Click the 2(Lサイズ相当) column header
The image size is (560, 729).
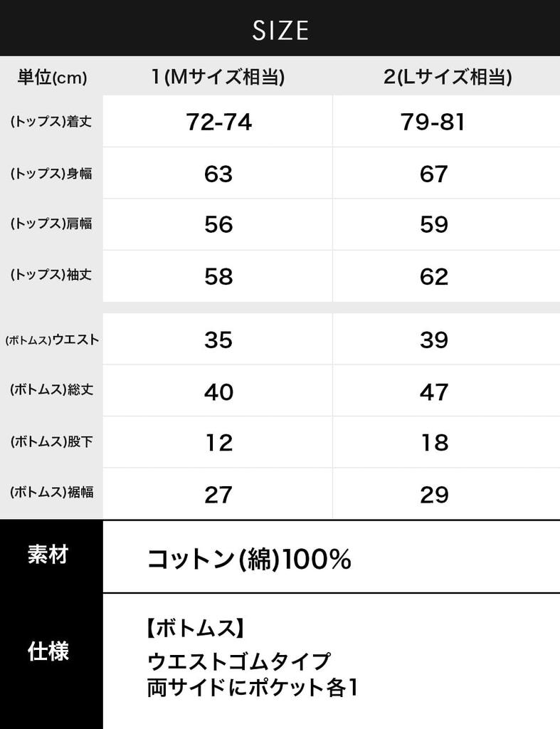pyautogui.click(x=447, y=78)
